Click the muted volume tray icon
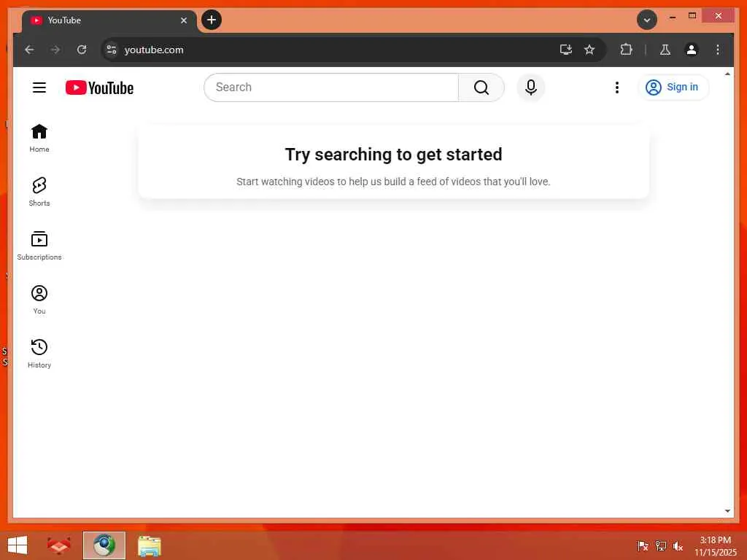The image size is (747, 560). click(678, 546)
